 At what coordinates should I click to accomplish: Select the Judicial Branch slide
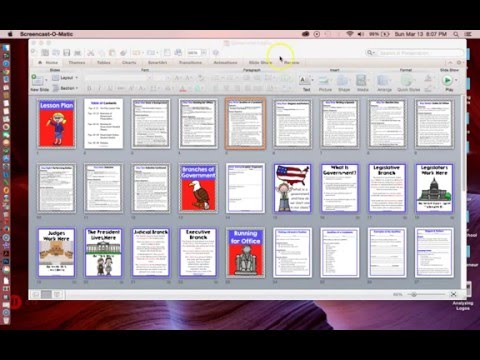point(151,253)
